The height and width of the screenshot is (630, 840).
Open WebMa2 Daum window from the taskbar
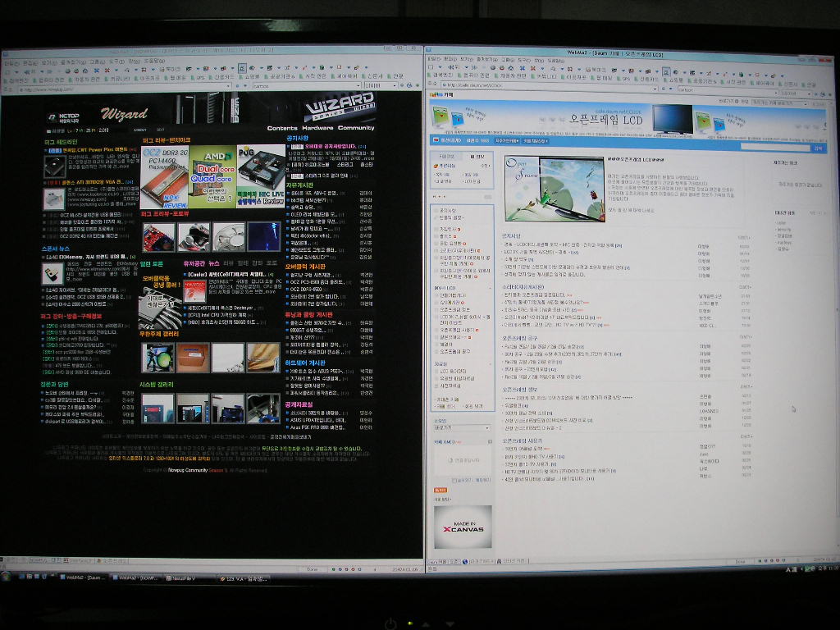83,577
